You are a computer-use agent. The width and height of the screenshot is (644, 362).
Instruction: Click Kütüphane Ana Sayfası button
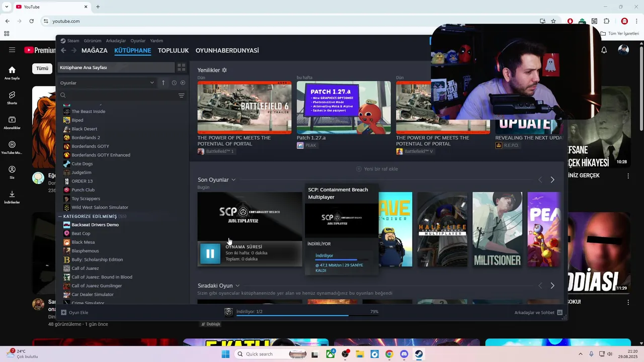tap(116, 67)
